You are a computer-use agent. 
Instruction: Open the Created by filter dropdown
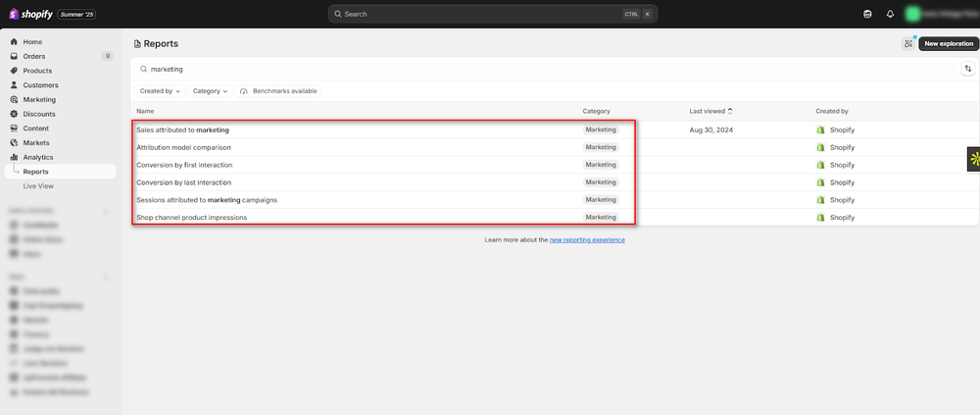(160, 91)
